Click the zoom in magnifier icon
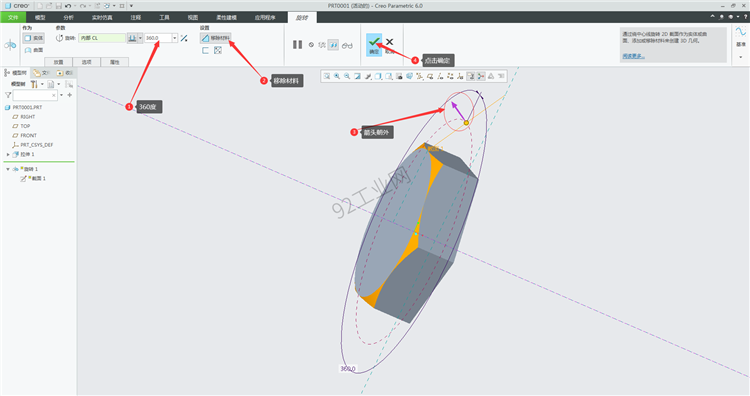Image resolution: width=750 pixels, height=396 pixels. 337,76
